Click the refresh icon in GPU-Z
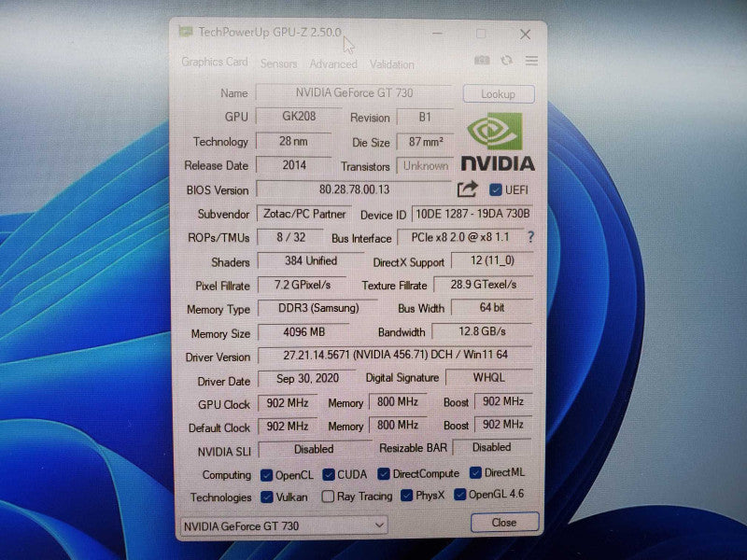The height and width of the screenshot is (560, 747). [x=506, y=61]
